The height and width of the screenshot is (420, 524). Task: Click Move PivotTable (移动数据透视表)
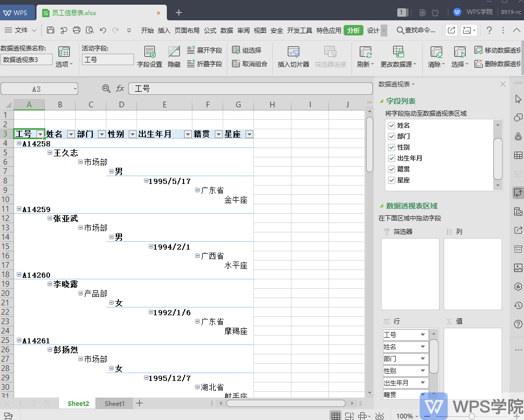[497, 51]
